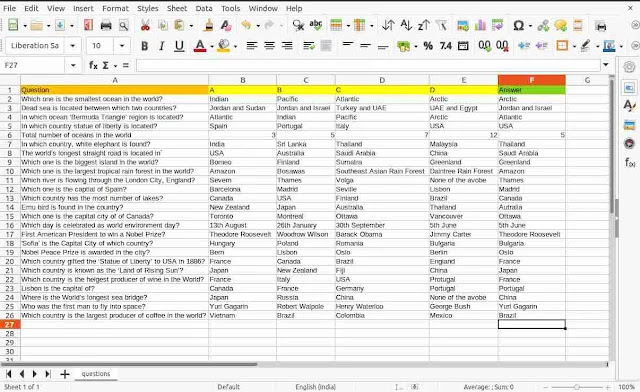The image size is (640, 392).
Task: Click the last sheet navigation arrow
Action: coord(48,374)
